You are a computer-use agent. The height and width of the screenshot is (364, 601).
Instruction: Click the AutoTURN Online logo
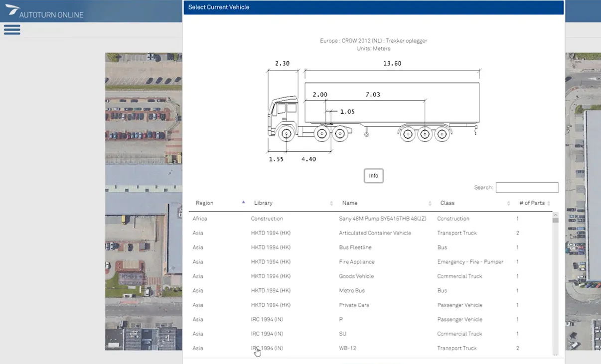(x=44, y=11)
